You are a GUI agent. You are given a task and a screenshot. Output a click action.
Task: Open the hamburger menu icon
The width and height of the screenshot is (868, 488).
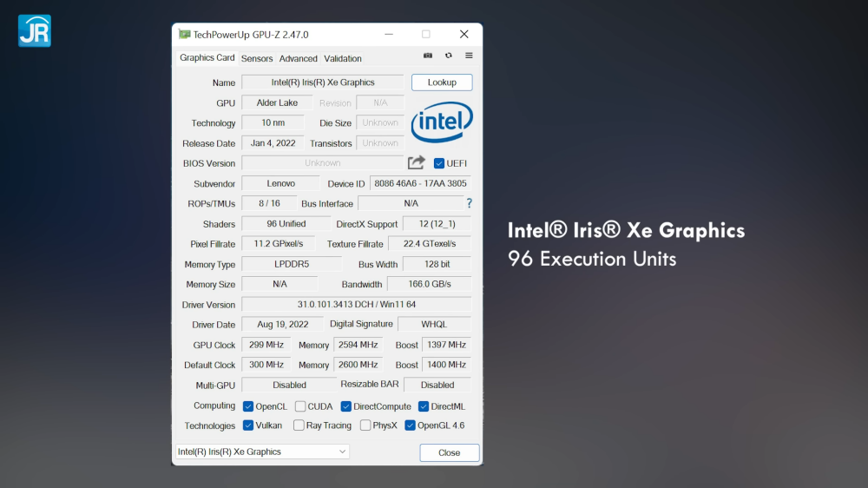pyautogui.click(x=469, y=56)
